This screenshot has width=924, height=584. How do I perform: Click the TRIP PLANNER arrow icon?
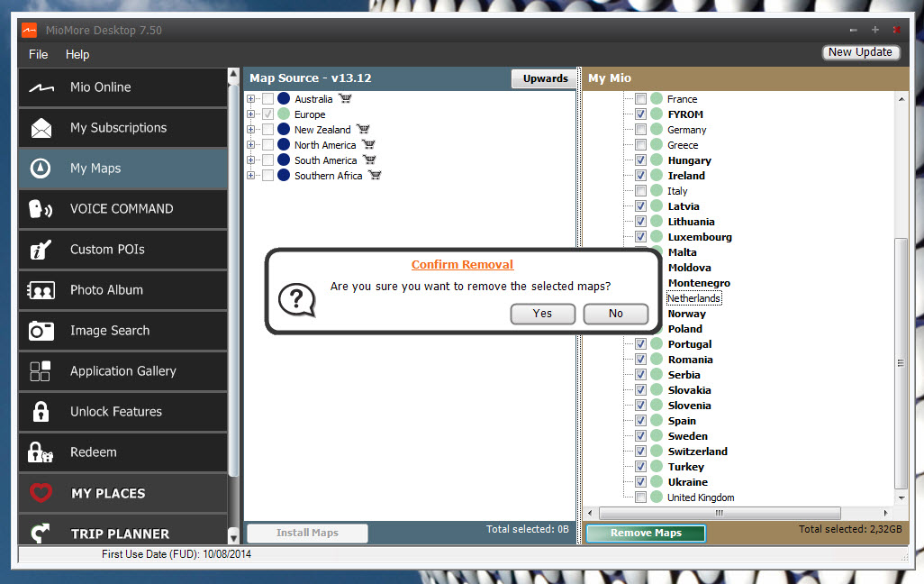tap(40, 534)
